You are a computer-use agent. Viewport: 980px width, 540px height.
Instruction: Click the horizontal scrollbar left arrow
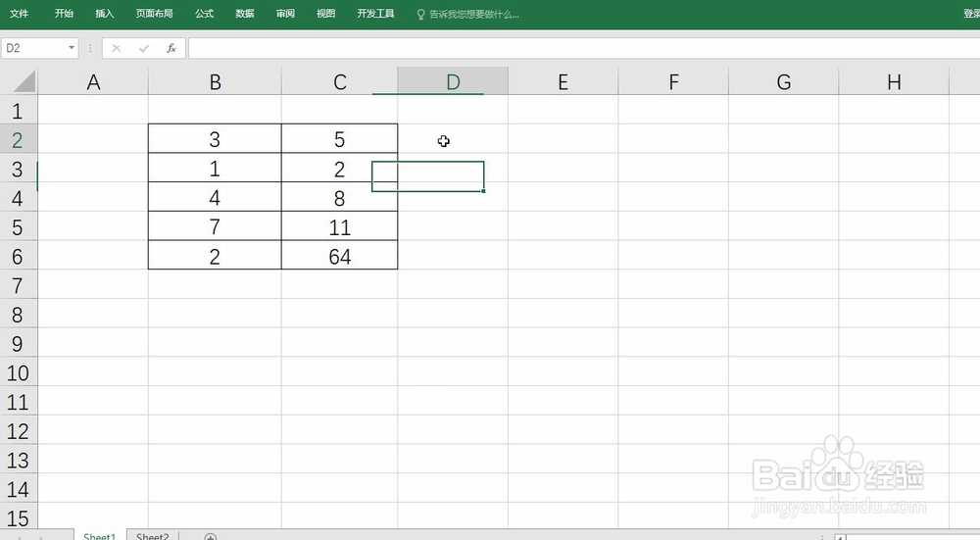point(840,537)
